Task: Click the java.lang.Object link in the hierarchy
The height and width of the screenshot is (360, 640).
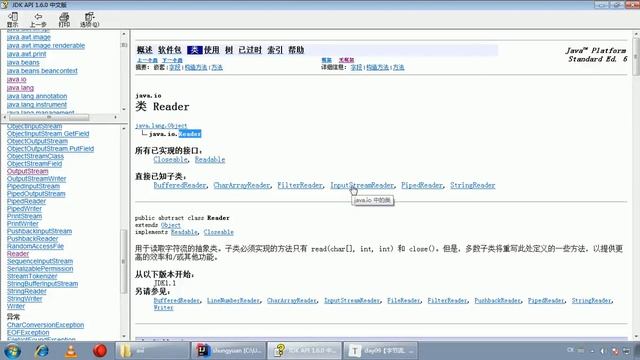Action: click(x=161, y=126)
